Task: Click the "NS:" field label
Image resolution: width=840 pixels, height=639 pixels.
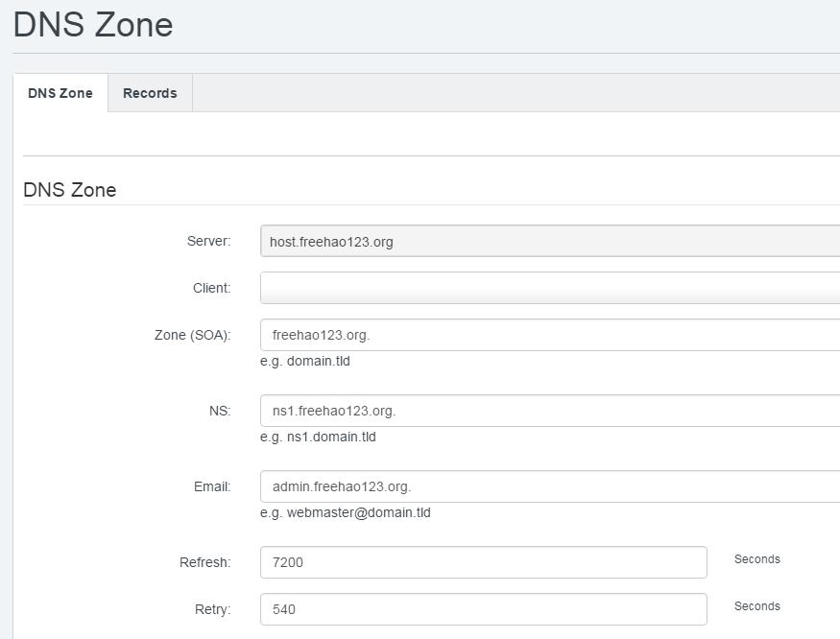Action: [220, 411]
